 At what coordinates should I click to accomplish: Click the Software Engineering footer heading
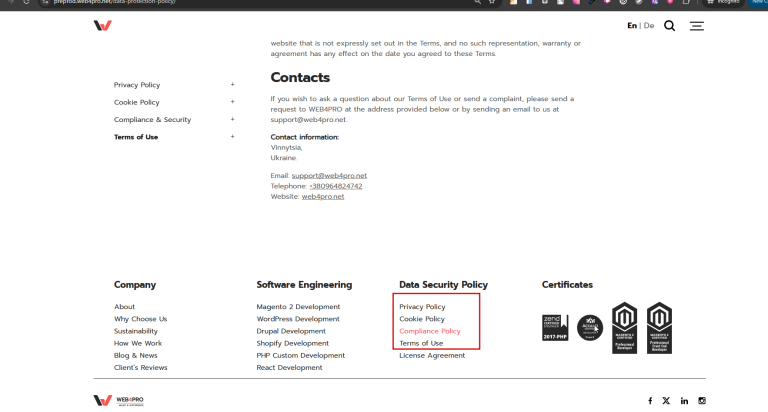[304, 285]
